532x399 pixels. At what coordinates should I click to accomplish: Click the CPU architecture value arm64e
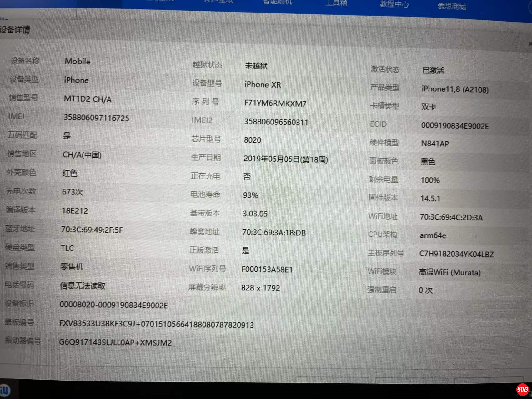tap(433, 235)
